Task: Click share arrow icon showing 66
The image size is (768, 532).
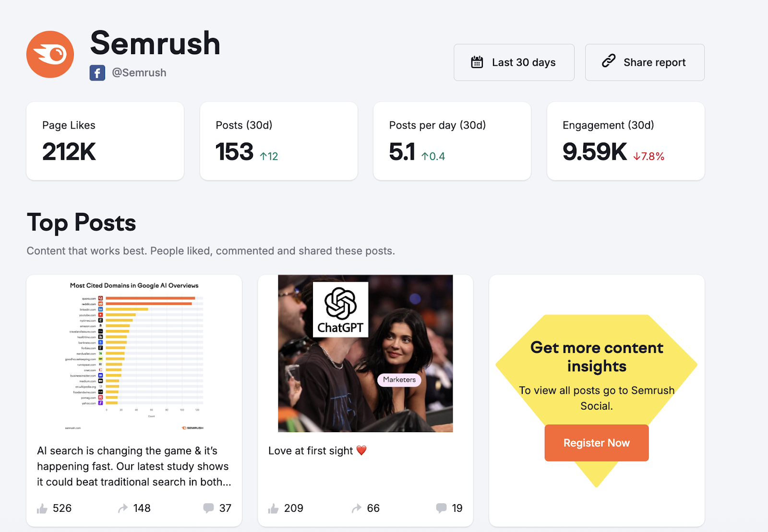Action: [x=356, y=508]
